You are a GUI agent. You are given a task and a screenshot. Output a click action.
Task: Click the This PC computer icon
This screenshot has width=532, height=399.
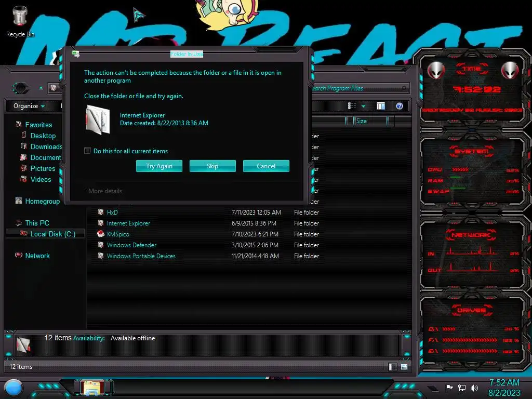(19, 222)
